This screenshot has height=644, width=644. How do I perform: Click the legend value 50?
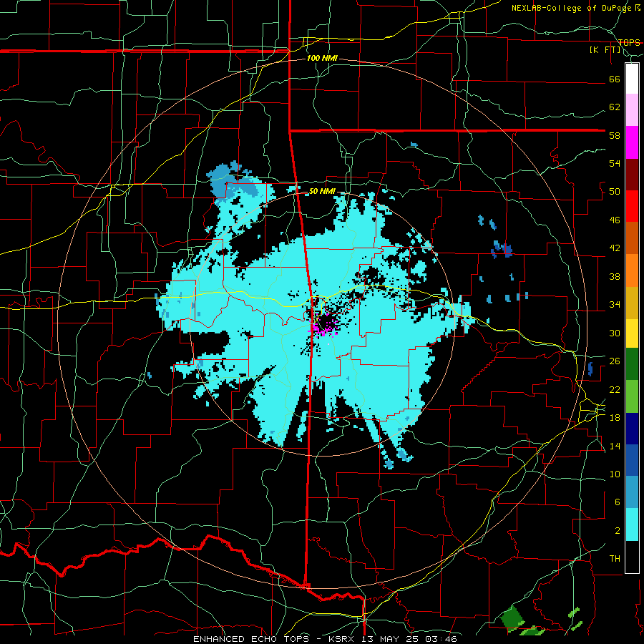pos(615,192)
